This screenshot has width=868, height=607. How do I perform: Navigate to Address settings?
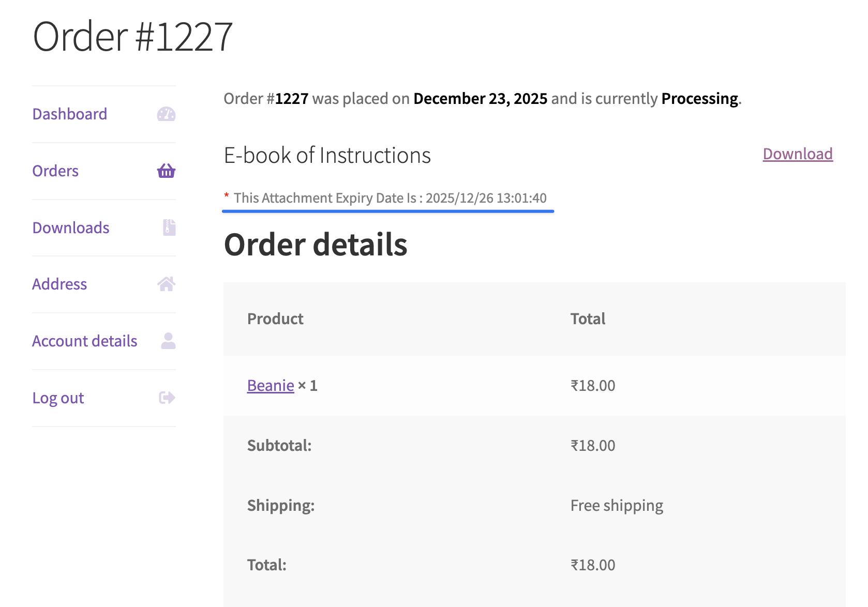59,284
